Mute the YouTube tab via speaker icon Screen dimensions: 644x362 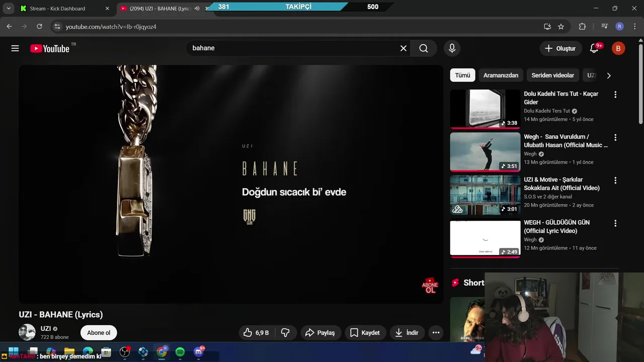click(x=197, y=9)
